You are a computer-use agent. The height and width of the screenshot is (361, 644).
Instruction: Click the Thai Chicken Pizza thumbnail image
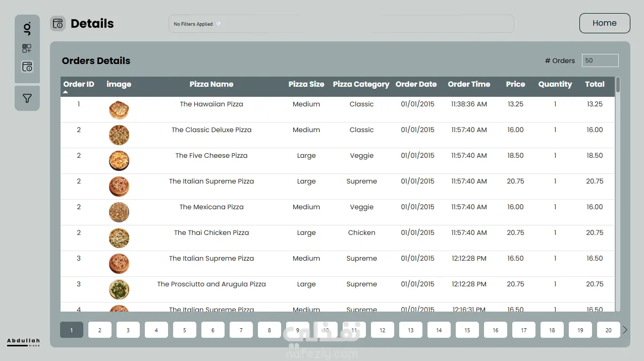(119, 238)
